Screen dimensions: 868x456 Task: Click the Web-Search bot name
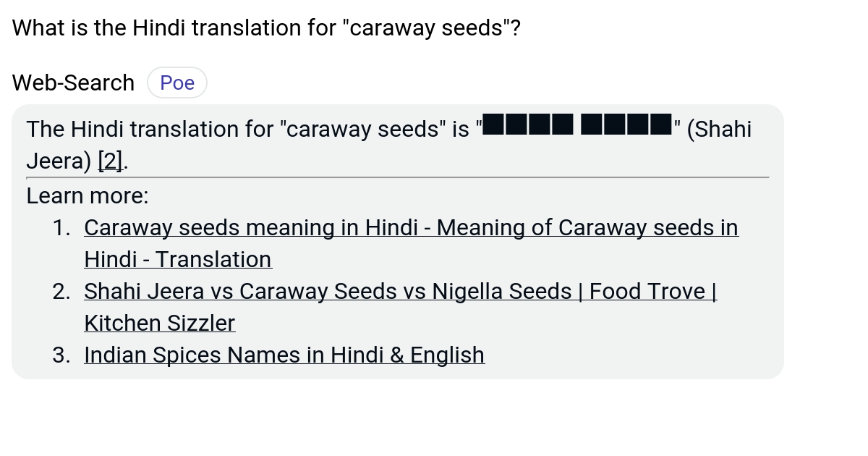pos(72,82)
